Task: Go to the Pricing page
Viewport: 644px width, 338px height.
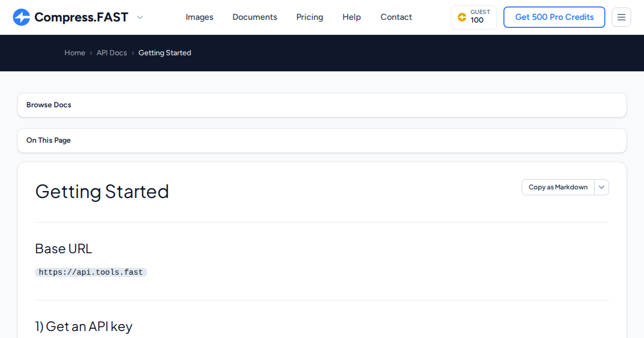Action: pyautogui.click(x=310, y=17)
